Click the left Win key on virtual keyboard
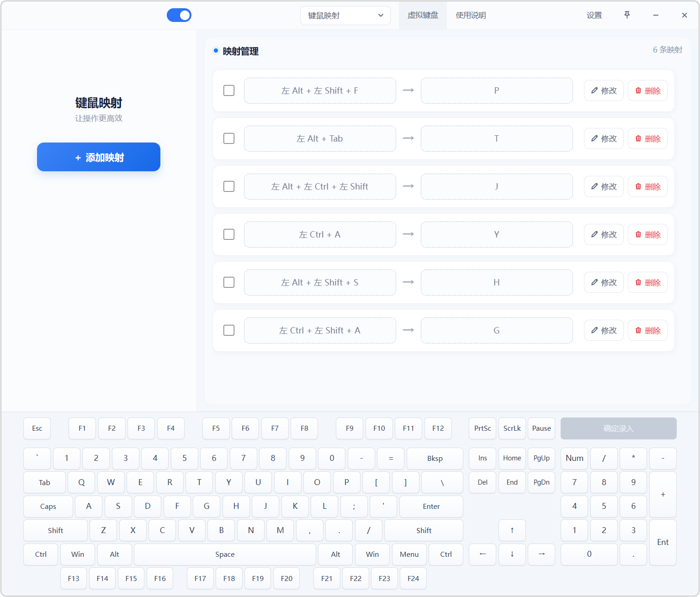Image resolution: width=700 pixels, height=597 pixels. pos(78,555)
